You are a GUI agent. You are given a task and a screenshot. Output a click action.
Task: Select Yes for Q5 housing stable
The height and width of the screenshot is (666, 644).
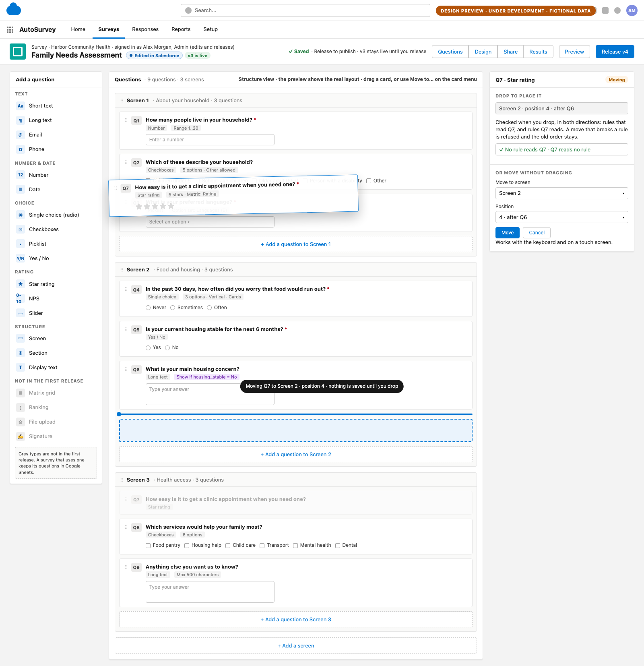pyautogui.click(x=148, y=348)
